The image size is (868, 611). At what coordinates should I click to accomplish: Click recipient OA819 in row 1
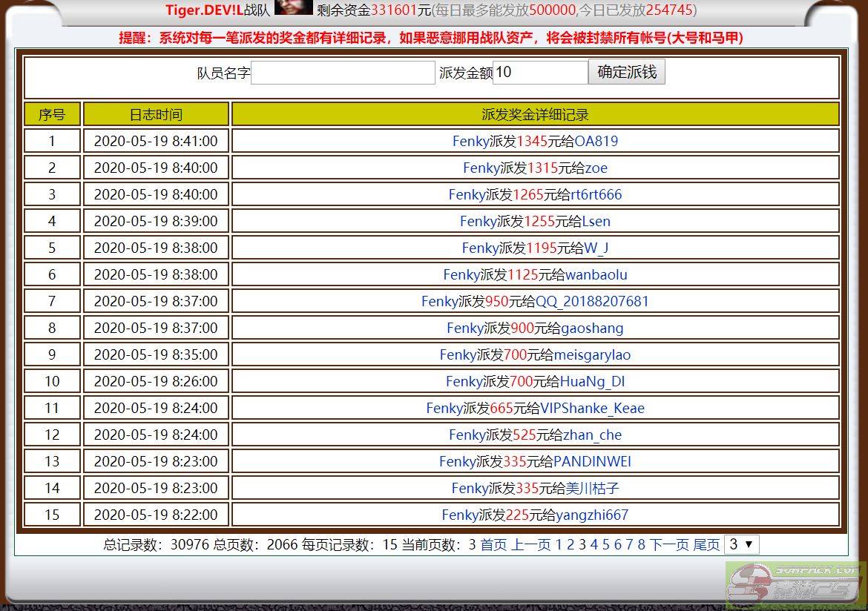[596, 141]
